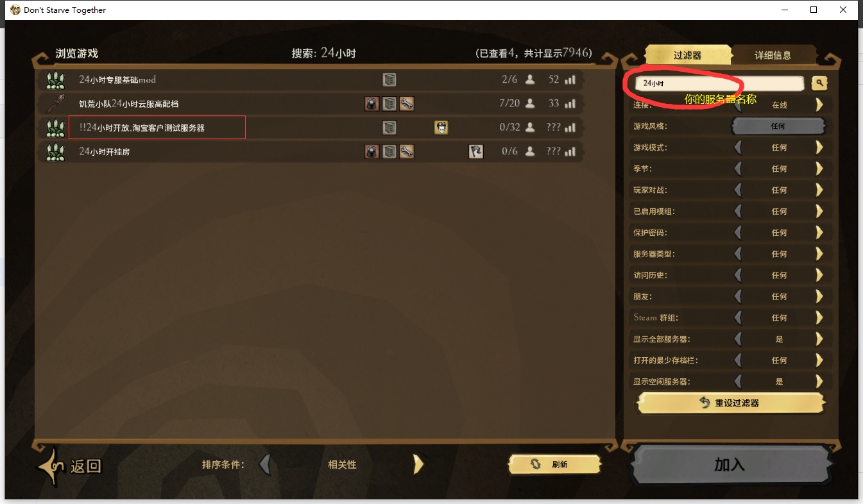Click left arrow for 玩家对战 filter

738,190
